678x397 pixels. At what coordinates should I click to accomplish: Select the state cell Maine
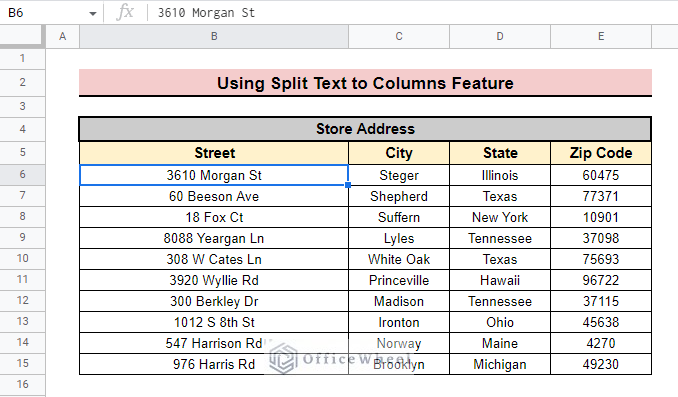point(500,343)
